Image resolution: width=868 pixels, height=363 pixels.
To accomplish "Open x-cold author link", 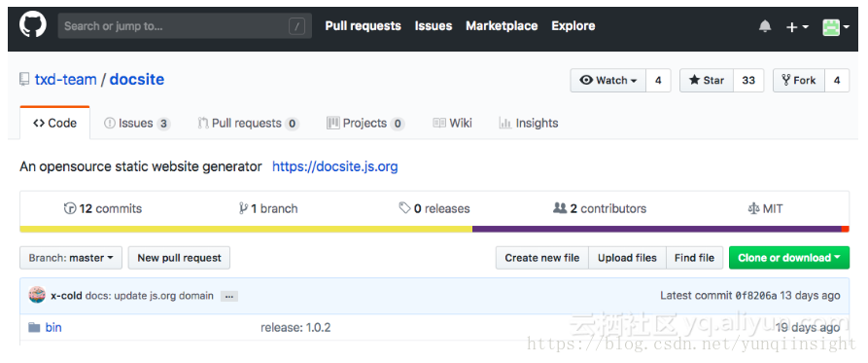I will click(x=66, y=296).
